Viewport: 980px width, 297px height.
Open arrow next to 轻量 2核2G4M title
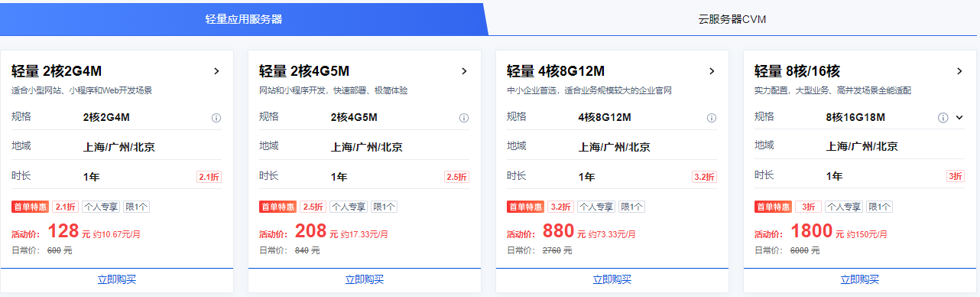coord(216,71)
